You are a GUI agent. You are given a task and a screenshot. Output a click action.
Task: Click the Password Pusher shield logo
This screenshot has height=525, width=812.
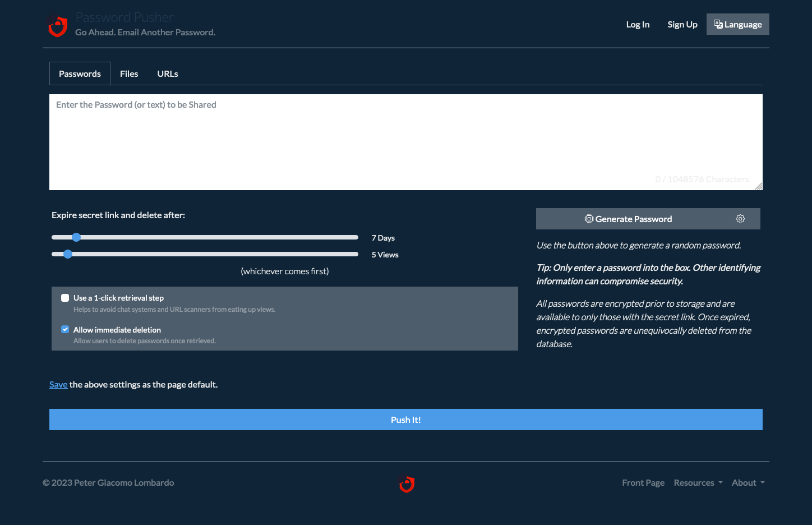pos(57,25)
